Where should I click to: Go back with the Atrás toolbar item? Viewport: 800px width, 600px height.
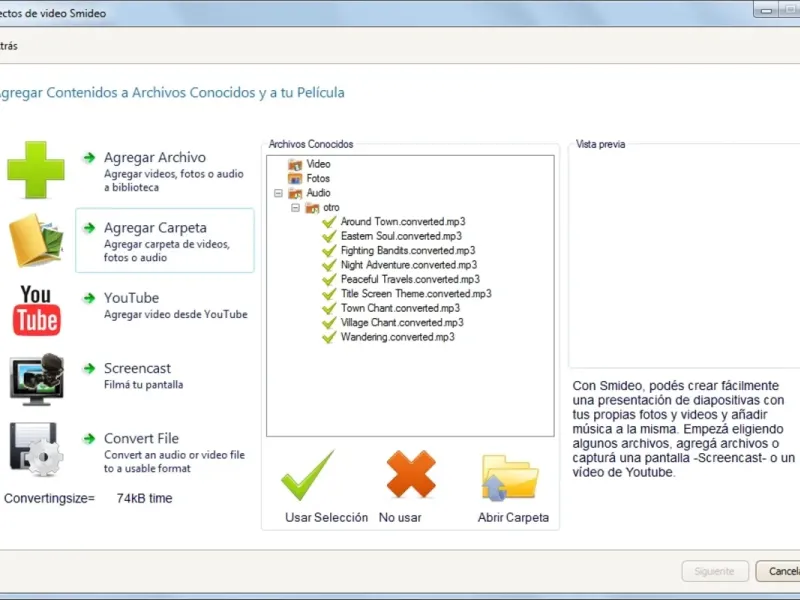[x=9, y=46]
